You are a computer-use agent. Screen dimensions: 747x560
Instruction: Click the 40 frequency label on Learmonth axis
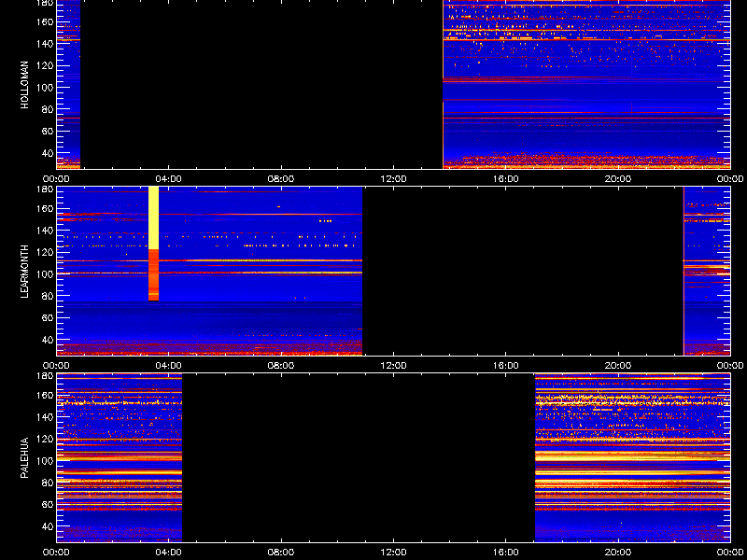(49, 340)
